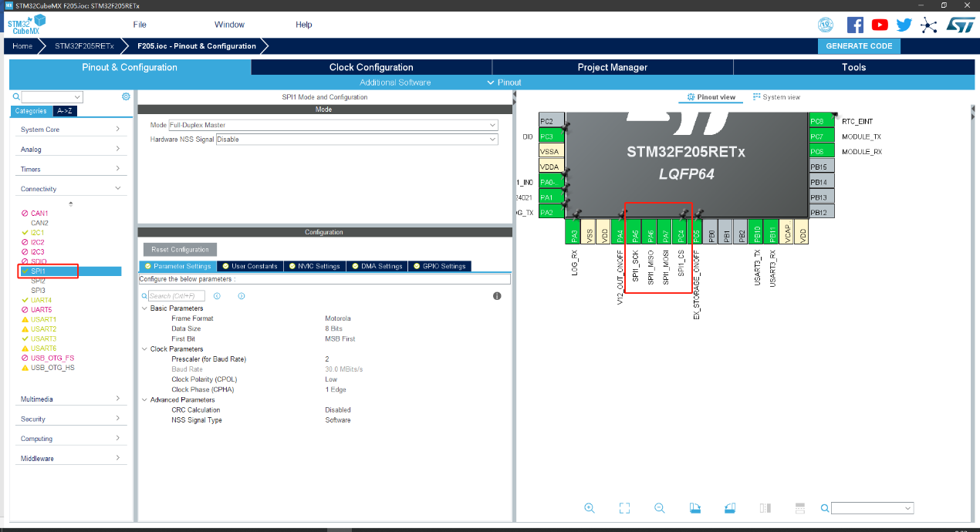Open the ST community network icon
The height and width of the screenshot is (532, 980).
tap(929, 25)
